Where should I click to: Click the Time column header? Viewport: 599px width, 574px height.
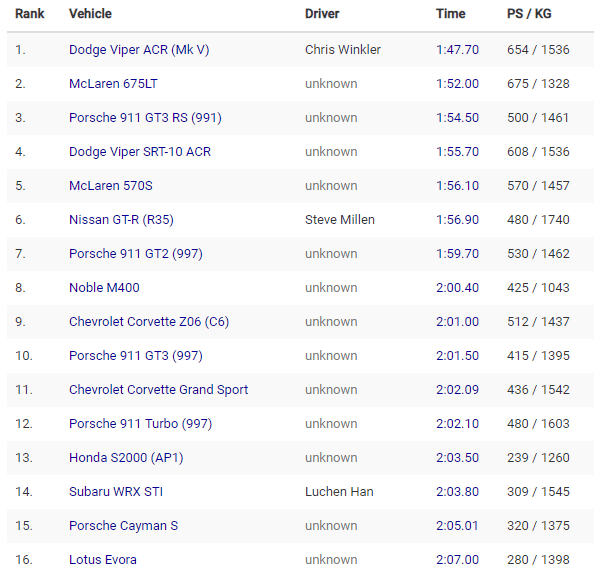coord(451,14)
